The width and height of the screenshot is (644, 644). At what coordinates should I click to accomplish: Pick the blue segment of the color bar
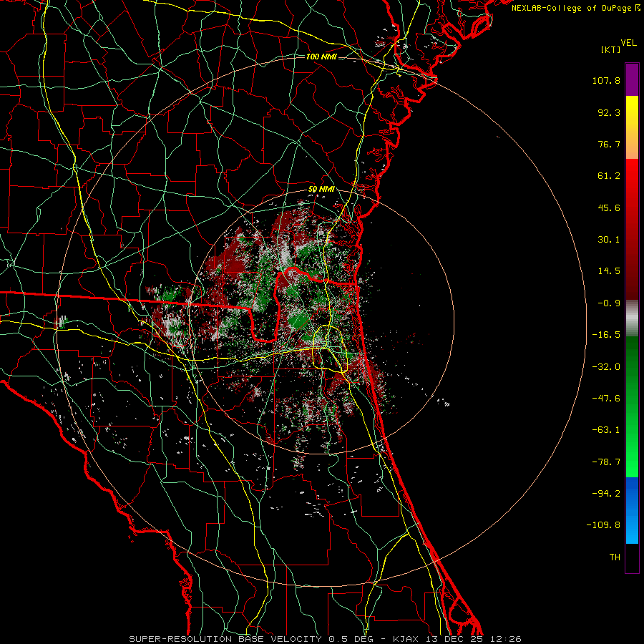pyautogui.click(x=632, y=510)
